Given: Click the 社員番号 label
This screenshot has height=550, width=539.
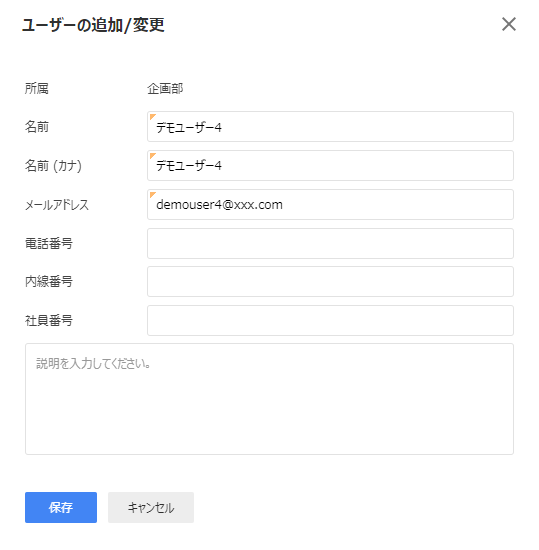Looking at the screenshot, I should click(x=49, y=320).
